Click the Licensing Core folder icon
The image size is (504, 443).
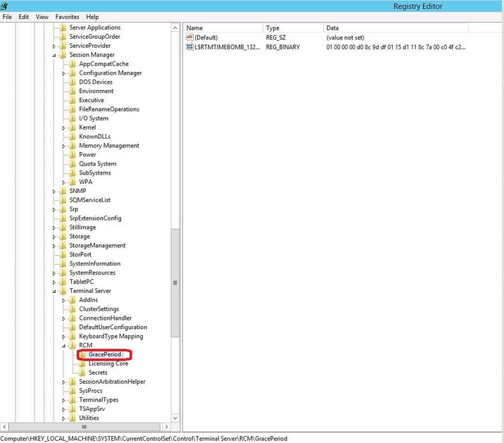(83, 363)
